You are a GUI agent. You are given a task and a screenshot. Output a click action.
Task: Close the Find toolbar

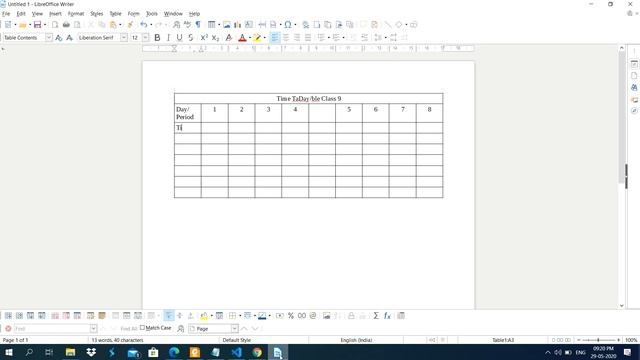tap(8, 329)
